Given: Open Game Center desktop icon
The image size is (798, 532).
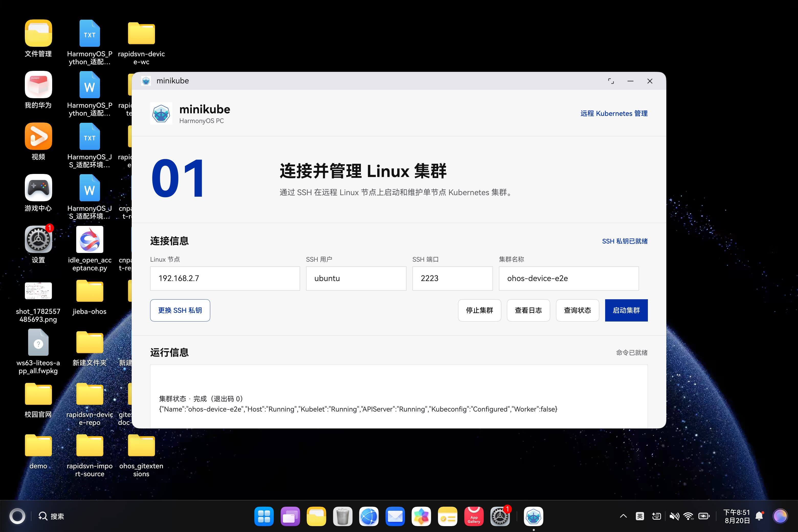Looking at the screenshot, I should tap(38, 188).
